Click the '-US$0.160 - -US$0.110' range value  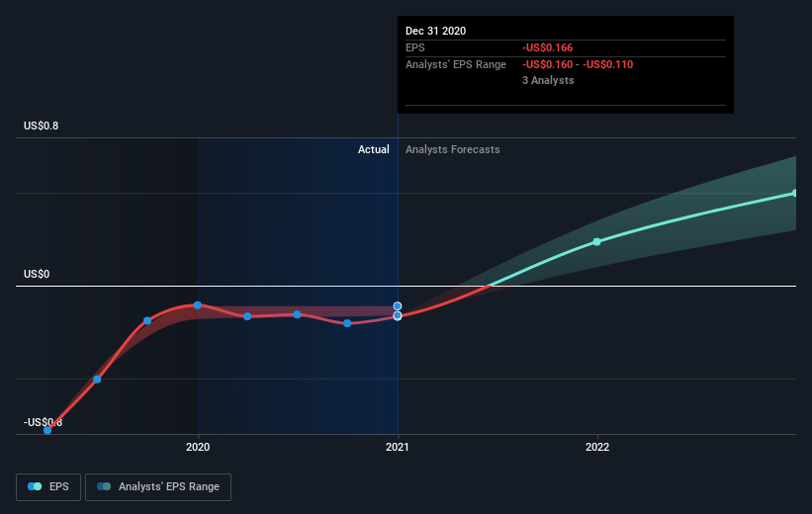click(x=578, y=64)
